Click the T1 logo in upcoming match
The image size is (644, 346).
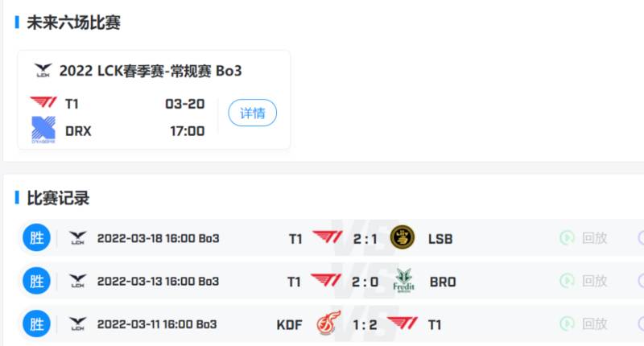pos(42,103)
